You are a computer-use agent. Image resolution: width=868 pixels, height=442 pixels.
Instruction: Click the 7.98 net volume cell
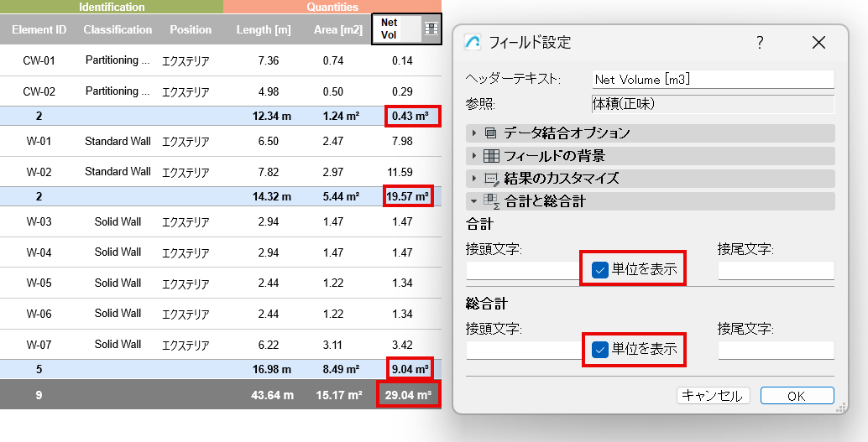tap(402, 141)
